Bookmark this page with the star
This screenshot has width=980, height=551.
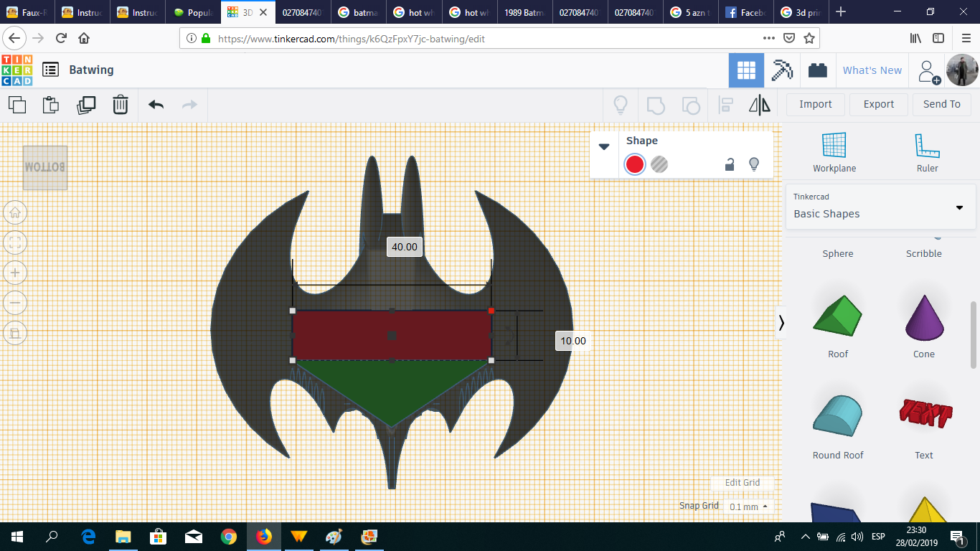pos(809,38)
